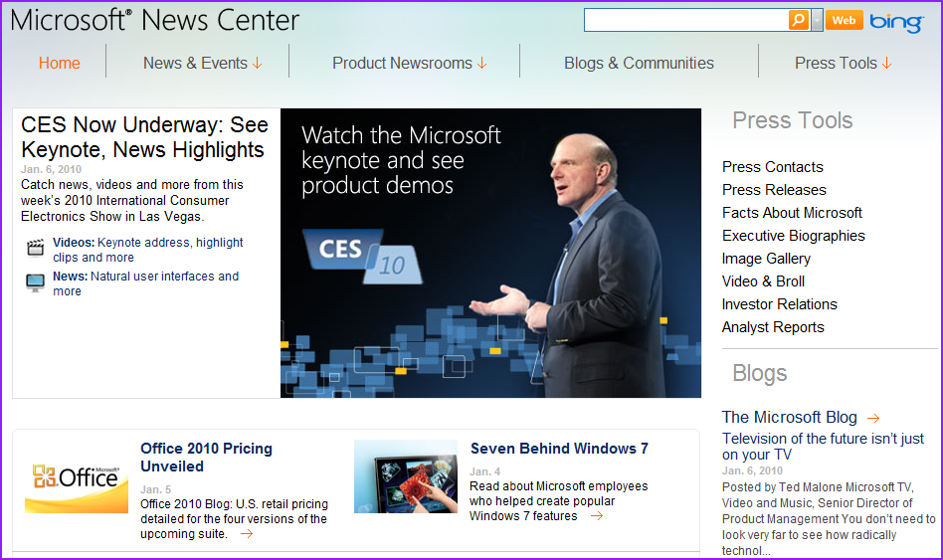Click the Office logo thumbnail
Viewport: 943px width, 560px height.
(x=77, y=477)
